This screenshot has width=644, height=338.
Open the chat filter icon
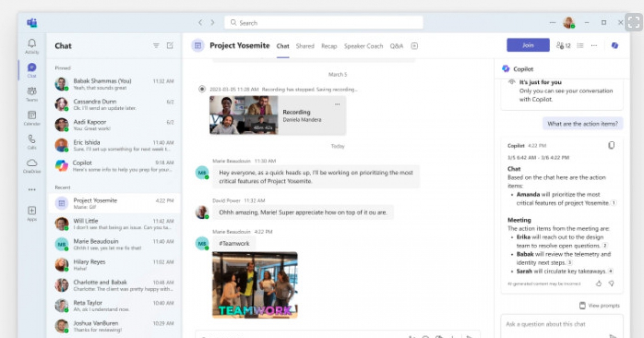(x=156, y=46)
